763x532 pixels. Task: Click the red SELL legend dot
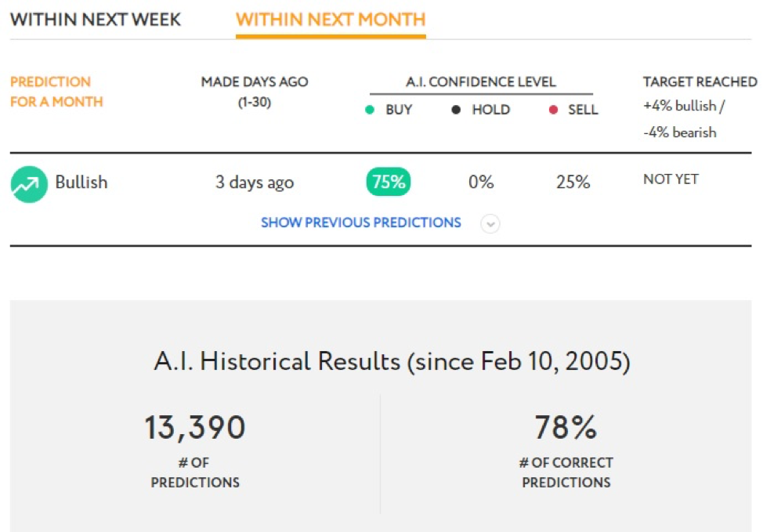(x=553, y=110)
